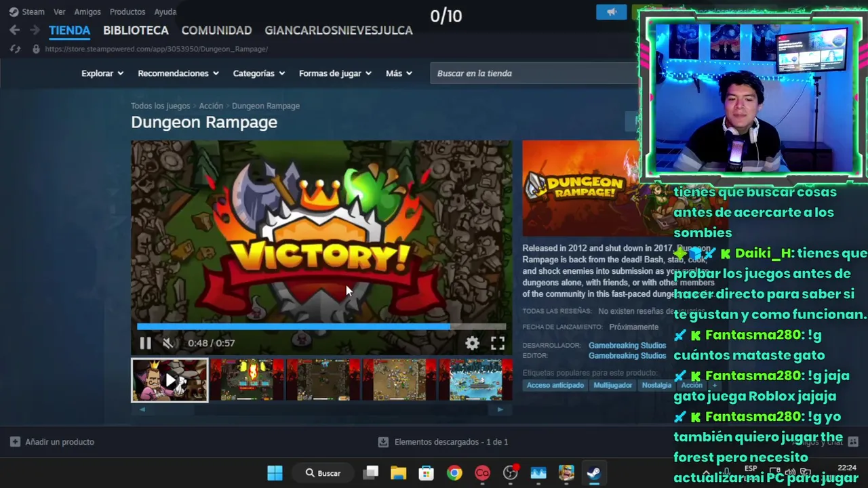Viewport: 868px width, 488px height.
Task: Expand the Recomendaciones dropdown
Action: click(178, 73)
